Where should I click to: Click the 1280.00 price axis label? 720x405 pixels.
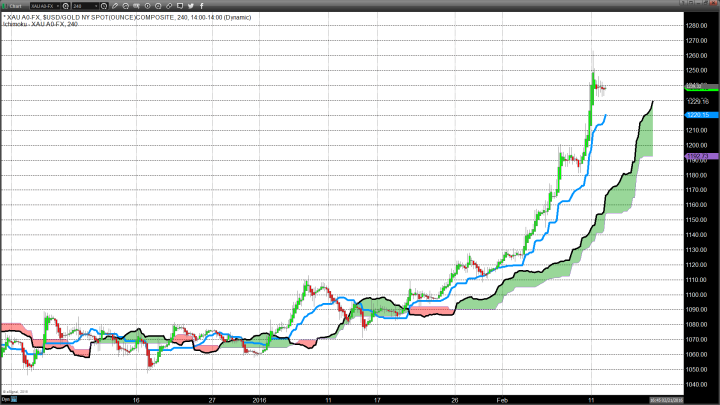point(696,25)
